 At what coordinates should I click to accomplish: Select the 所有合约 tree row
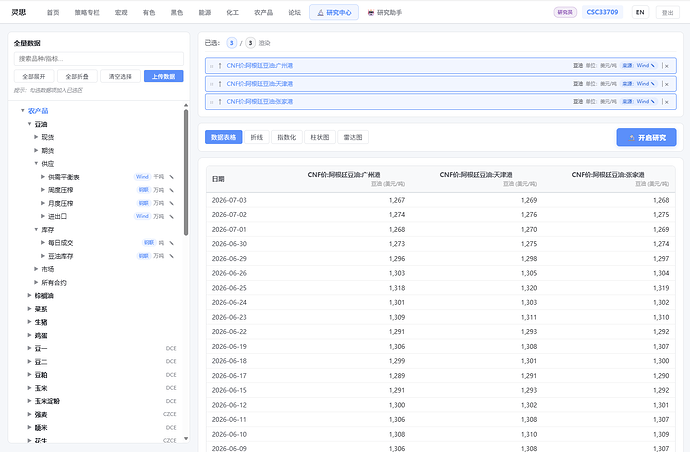tap(54, 283)
